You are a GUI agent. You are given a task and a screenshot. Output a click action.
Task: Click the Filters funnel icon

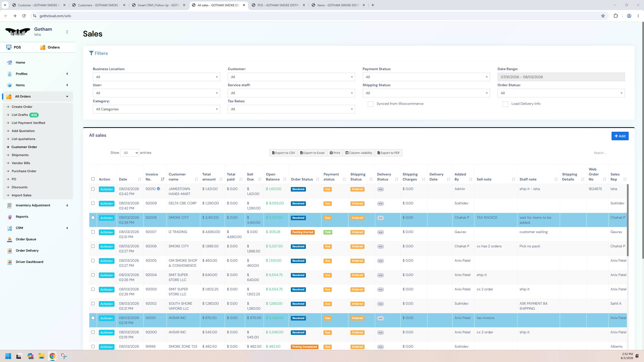point(91,53)
